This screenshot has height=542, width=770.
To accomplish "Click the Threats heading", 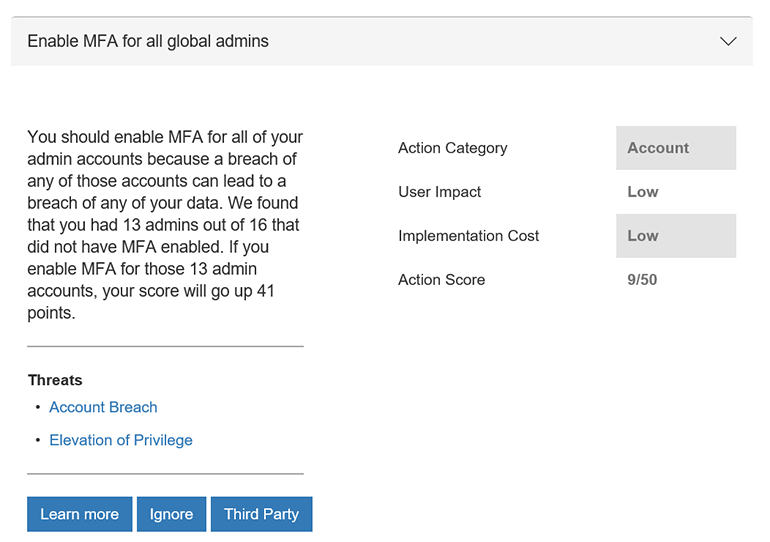I will coord(55,380).
